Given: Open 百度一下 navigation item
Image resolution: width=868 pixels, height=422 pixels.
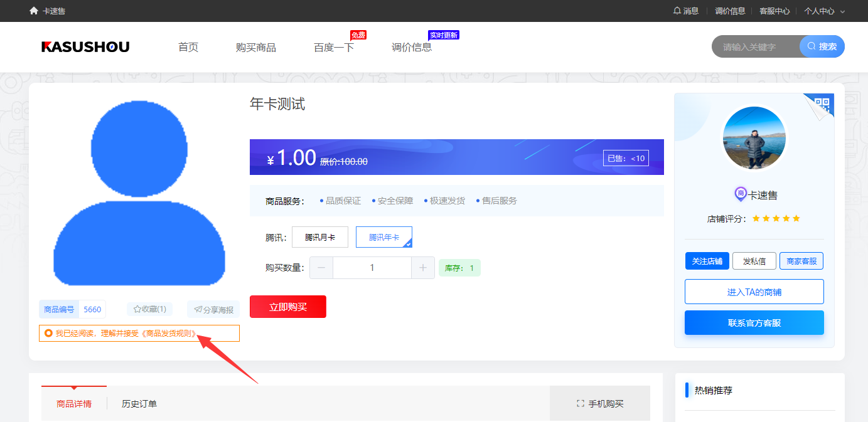Looking at the screenshot, I should [334, 47].
